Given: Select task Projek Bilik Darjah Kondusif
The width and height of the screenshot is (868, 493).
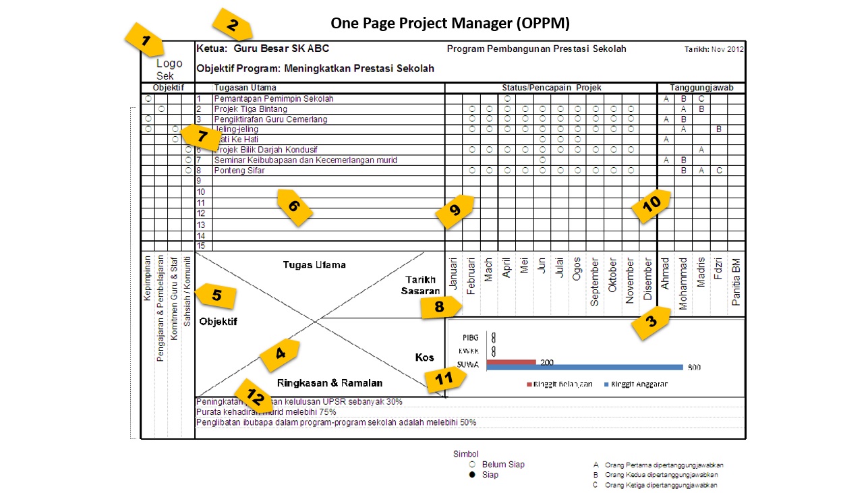Looking at the screenshot, I should [266, 150].
